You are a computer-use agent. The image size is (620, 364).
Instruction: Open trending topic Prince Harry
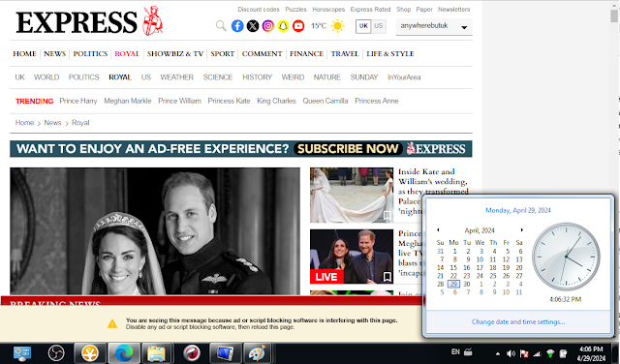point(77,101)
